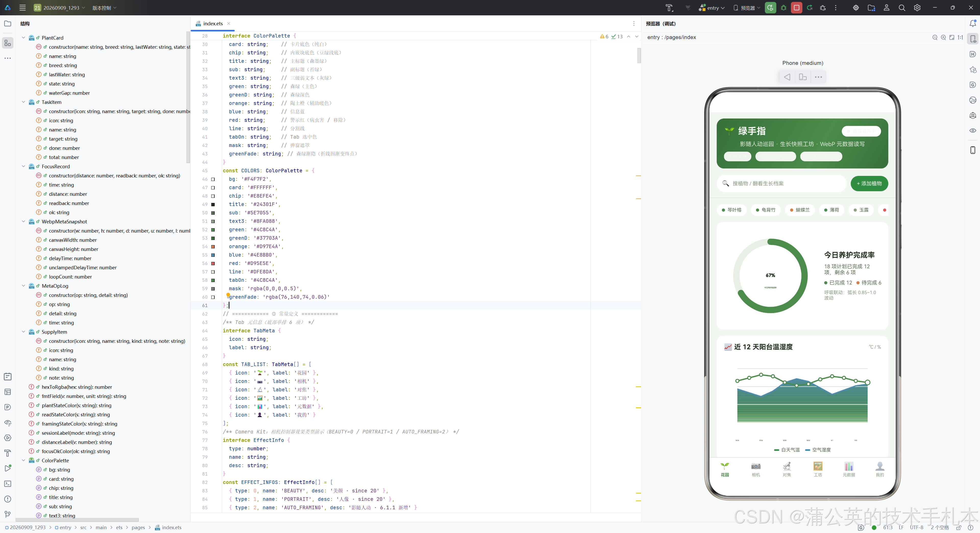The width and height of the screenshot is (980, 533).
Task: Open the 版本控制 dropdown
Action: (104, 8)
